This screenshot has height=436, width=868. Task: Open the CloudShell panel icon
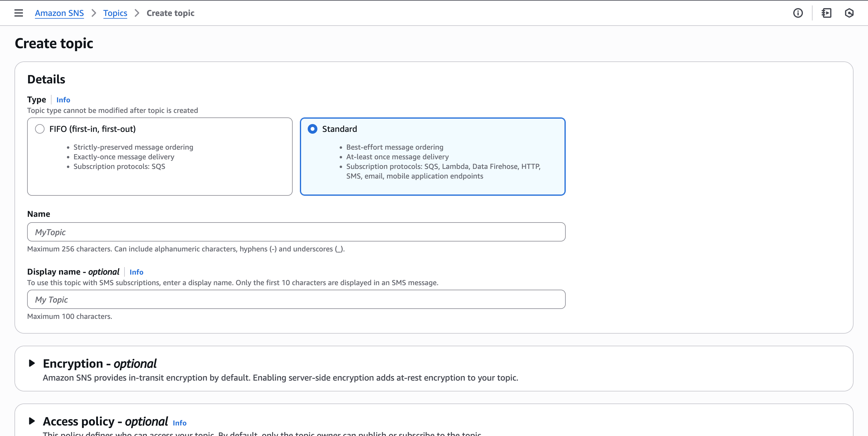pyautogui.click(x=826, y=13)
